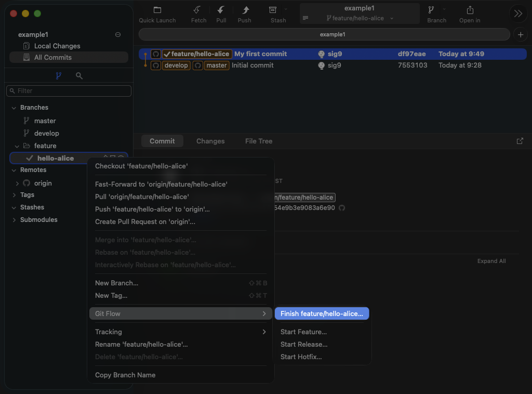This screenshot has width=532, height=394.
Task: Switch to the File Tree tab
Action: (x=259, y=141)
